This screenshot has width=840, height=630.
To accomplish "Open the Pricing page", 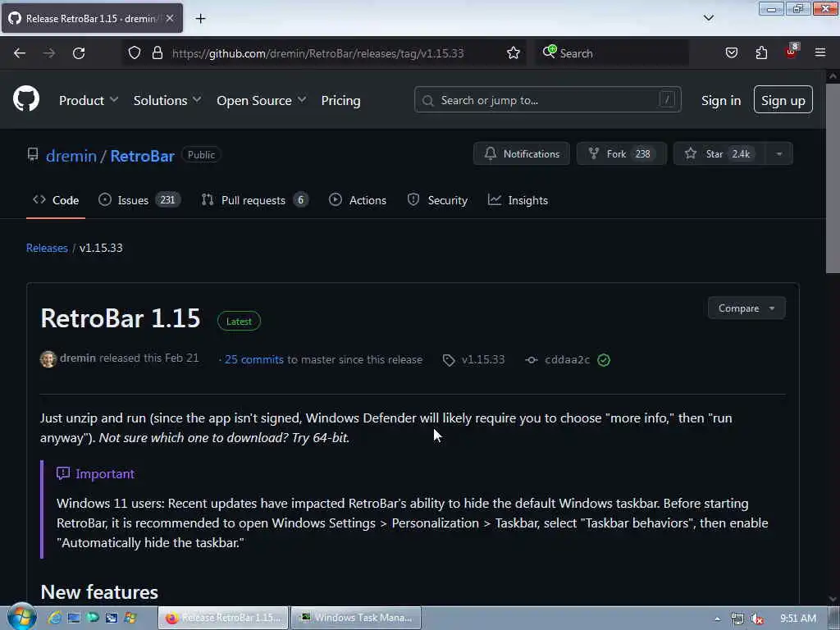I will point(340,100).
